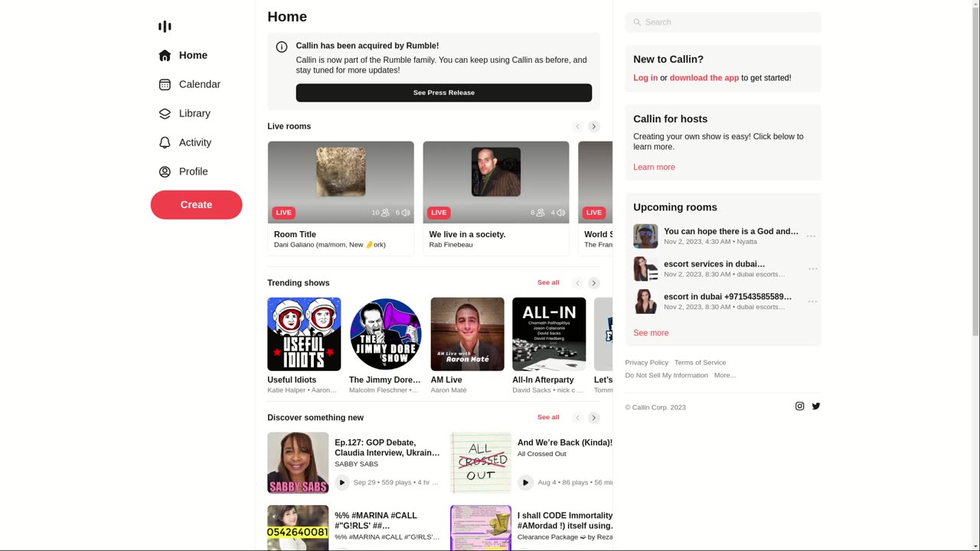Go to previous Trending shows

tap(578, 283)
